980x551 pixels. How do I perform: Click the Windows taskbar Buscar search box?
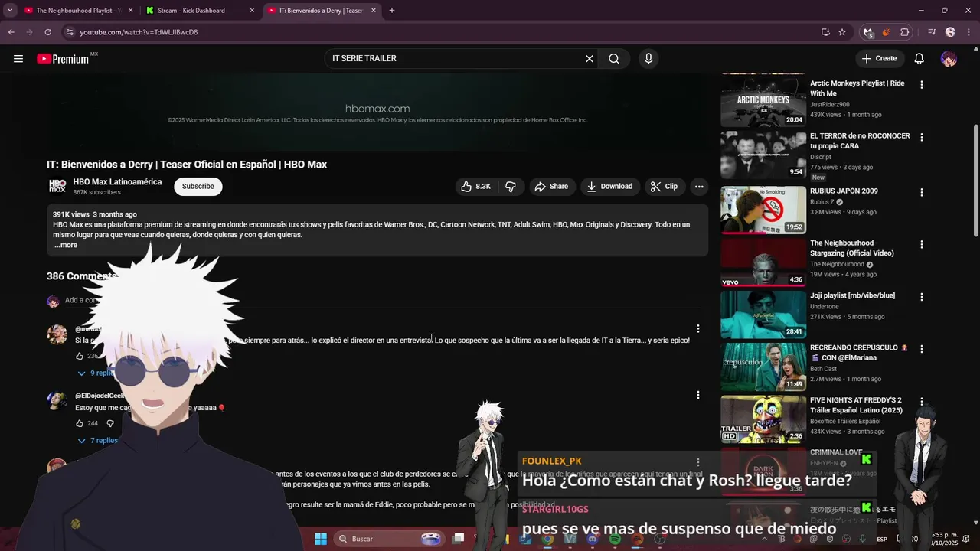(390, 539)
